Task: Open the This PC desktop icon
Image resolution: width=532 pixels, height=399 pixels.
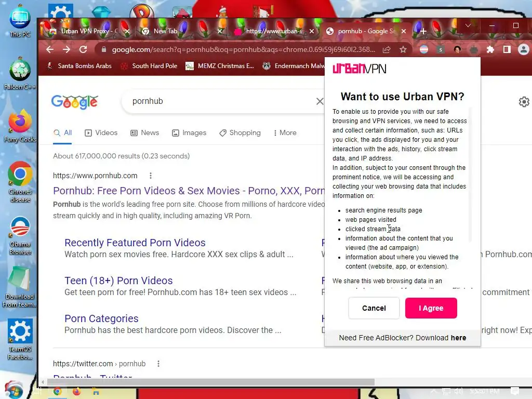Action: click(20, 21)
